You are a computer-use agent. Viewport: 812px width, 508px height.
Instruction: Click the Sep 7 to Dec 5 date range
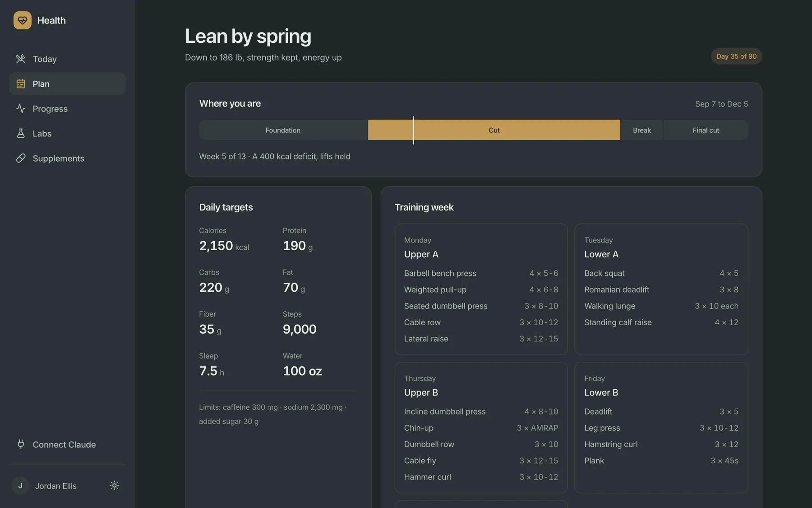(x=721, y=104)
